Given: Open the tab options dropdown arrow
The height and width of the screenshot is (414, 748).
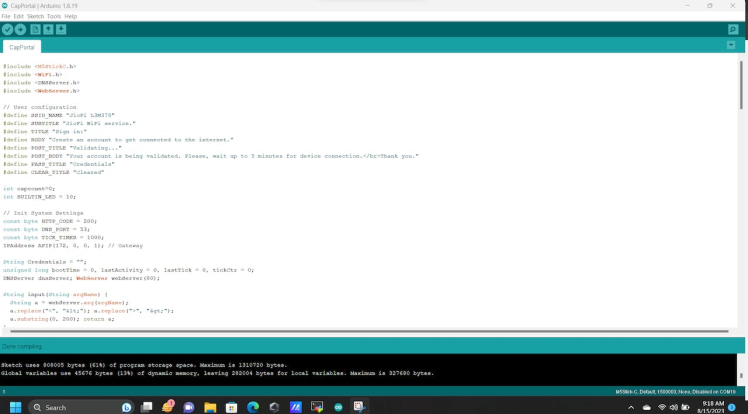Looking at the screenshot, I should pyautogui.click(x=731, y=45).
